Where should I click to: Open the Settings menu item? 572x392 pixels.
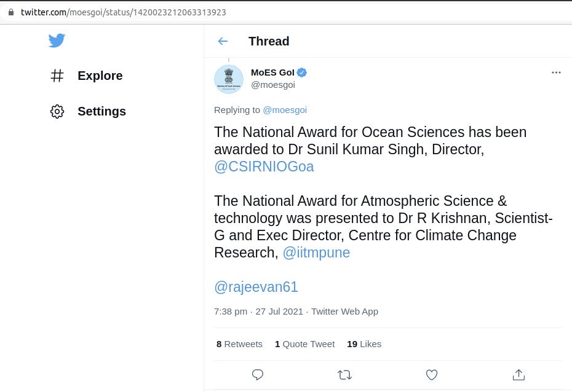[101, 111]
